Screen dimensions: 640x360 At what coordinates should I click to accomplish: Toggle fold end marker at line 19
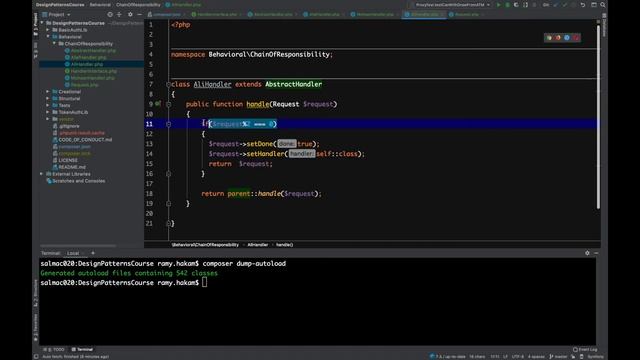pyautogui.click(x=168, y=204)
